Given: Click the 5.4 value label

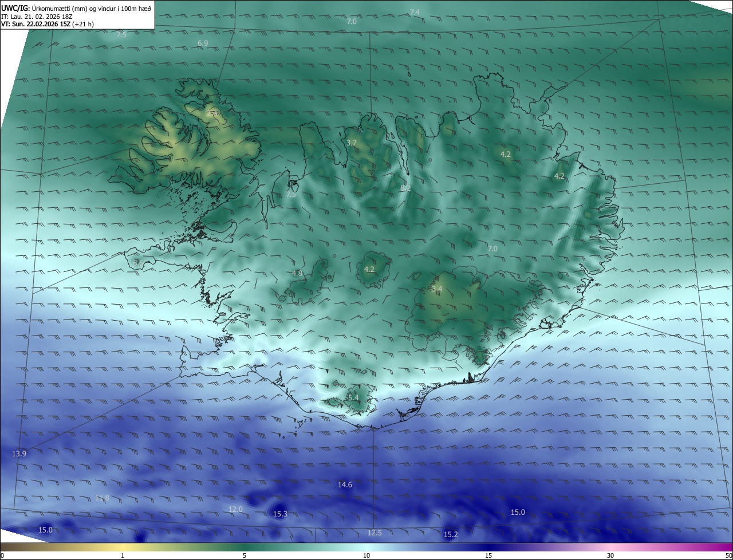Looking at the screenshot, I should (353, 397).
